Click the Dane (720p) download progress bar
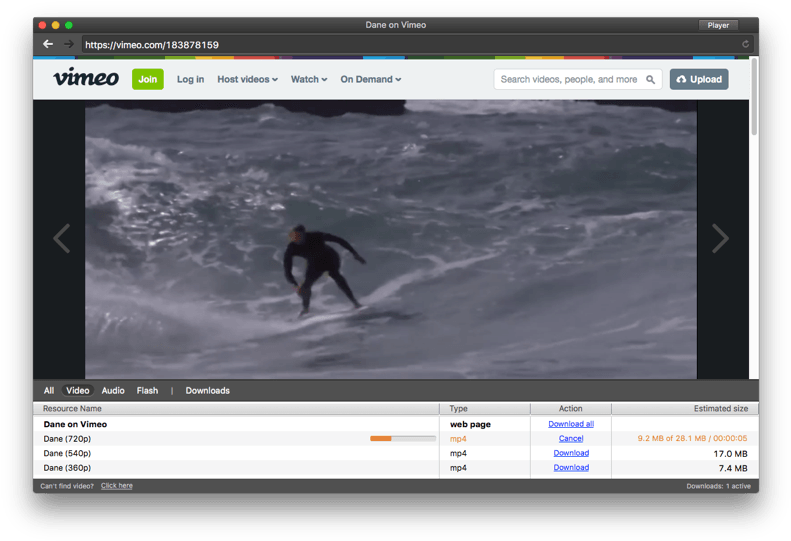This screenshot has height=541, width=791. pyautogui.click(x=403, y=439)
